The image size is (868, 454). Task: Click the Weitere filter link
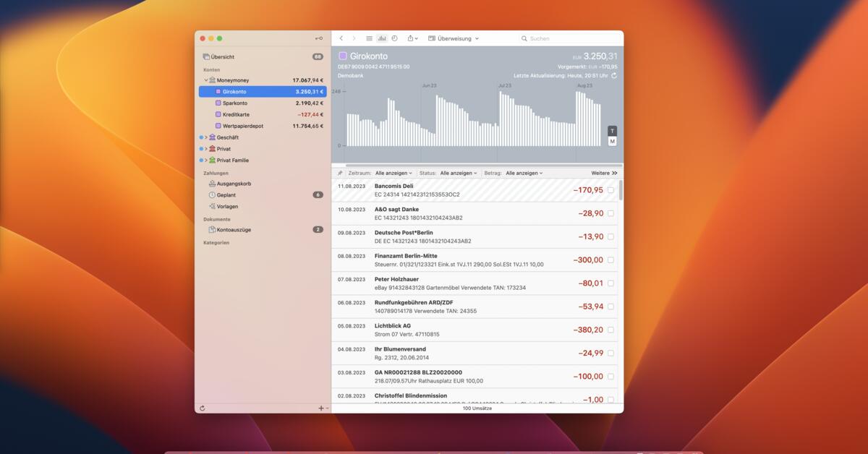[601, 173]
